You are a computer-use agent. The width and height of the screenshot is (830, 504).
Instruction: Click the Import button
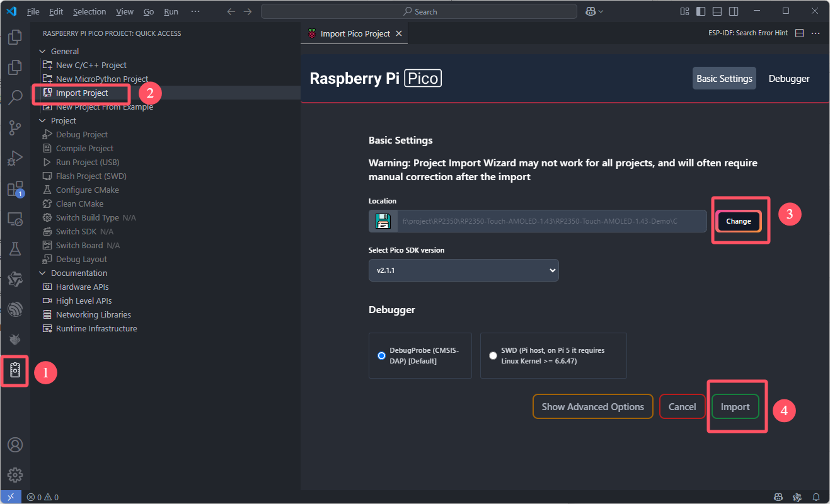735,407
